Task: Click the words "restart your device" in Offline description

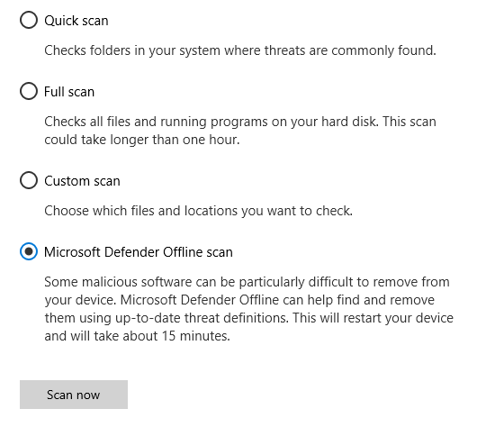Action: pyautogui.click(x=398, y=318)
